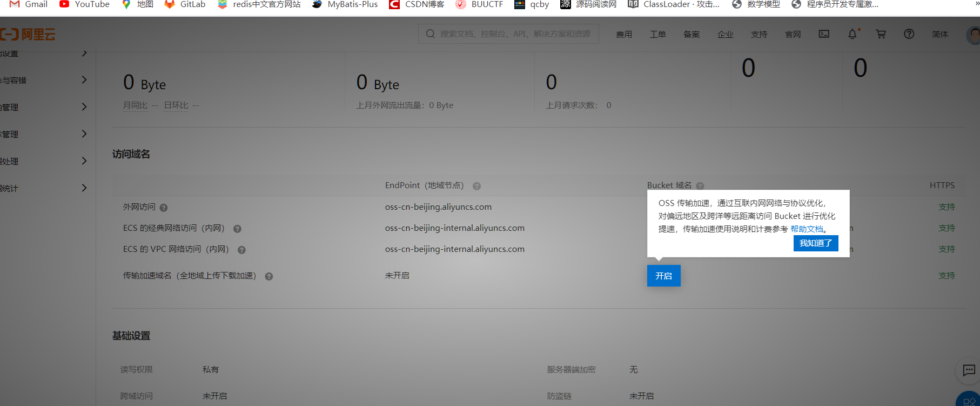Open the MyBatis-Plus bookmark

(345, 4)
